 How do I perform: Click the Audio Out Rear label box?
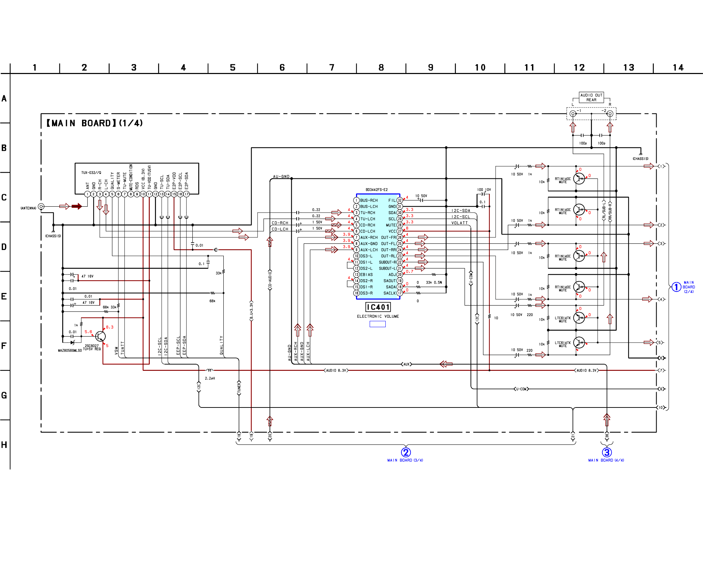point(591,97)
